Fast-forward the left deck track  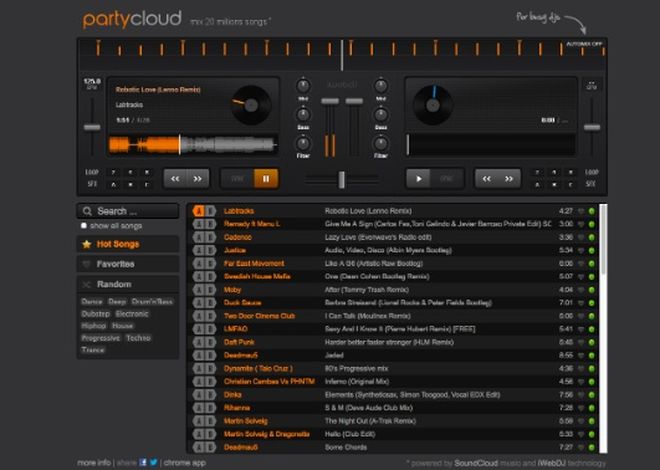197,179
